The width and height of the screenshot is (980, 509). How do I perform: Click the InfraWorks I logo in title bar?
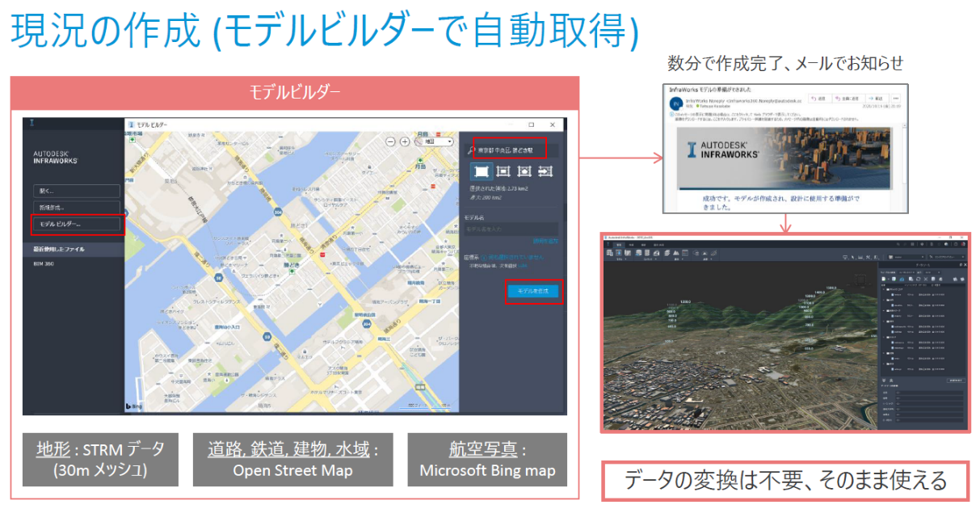[32, 124]
